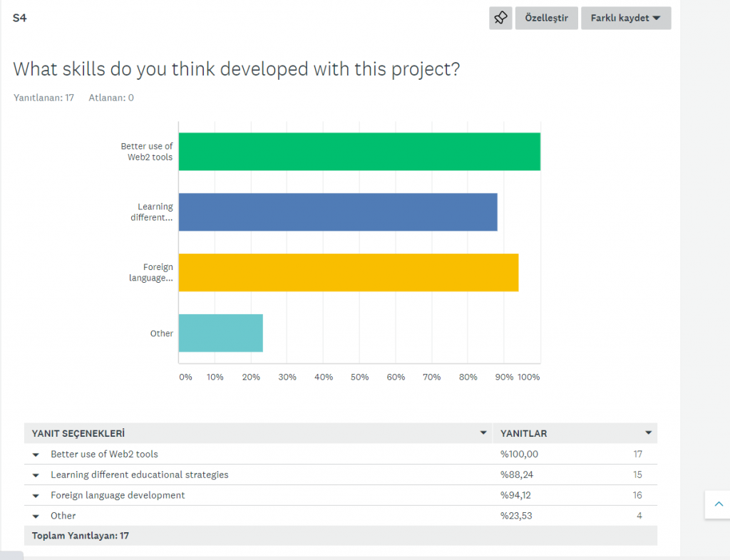Open the Farklı kaydet dropdown
This screenshot has height=560, width=730.
pos(625,19)
